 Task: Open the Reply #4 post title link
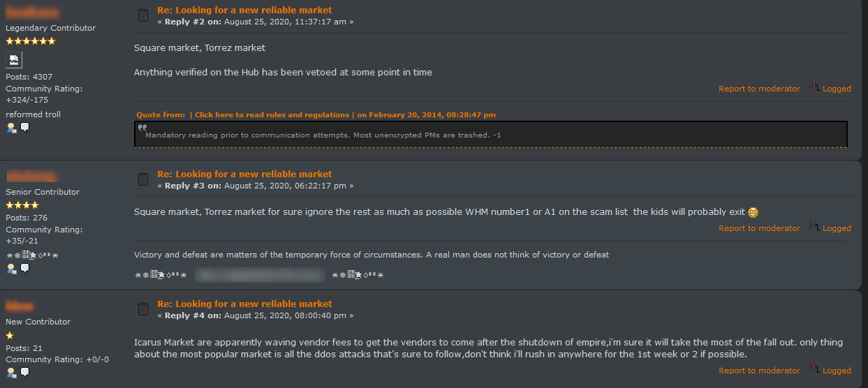(x=244, y=304)
